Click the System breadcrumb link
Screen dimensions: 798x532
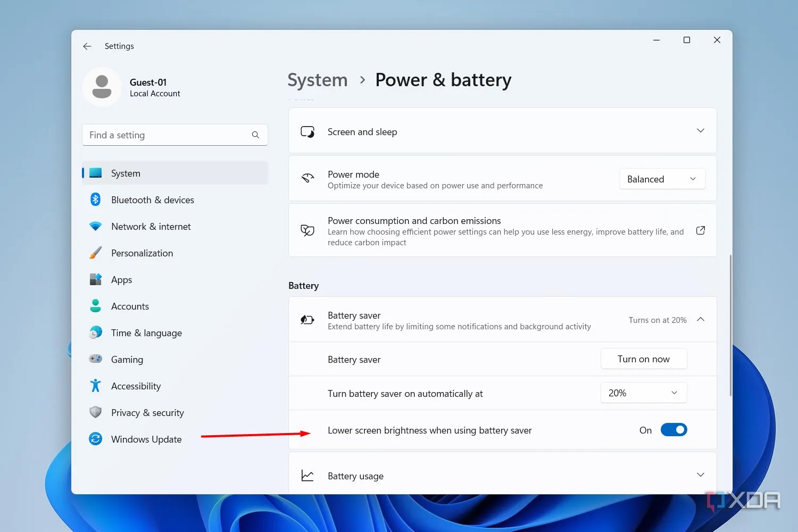[x=317, y=80]
